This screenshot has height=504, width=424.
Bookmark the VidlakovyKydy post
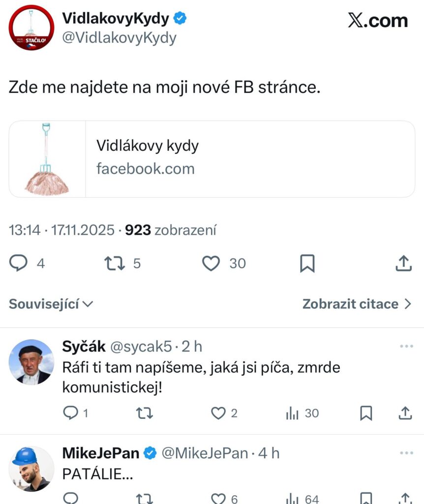(x=307, y=263)
